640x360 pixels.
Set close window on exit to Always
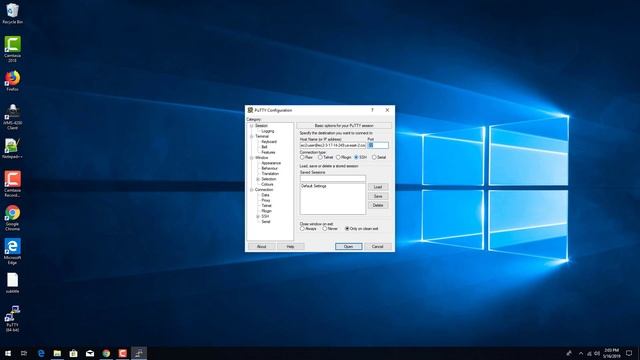[302, 229]
